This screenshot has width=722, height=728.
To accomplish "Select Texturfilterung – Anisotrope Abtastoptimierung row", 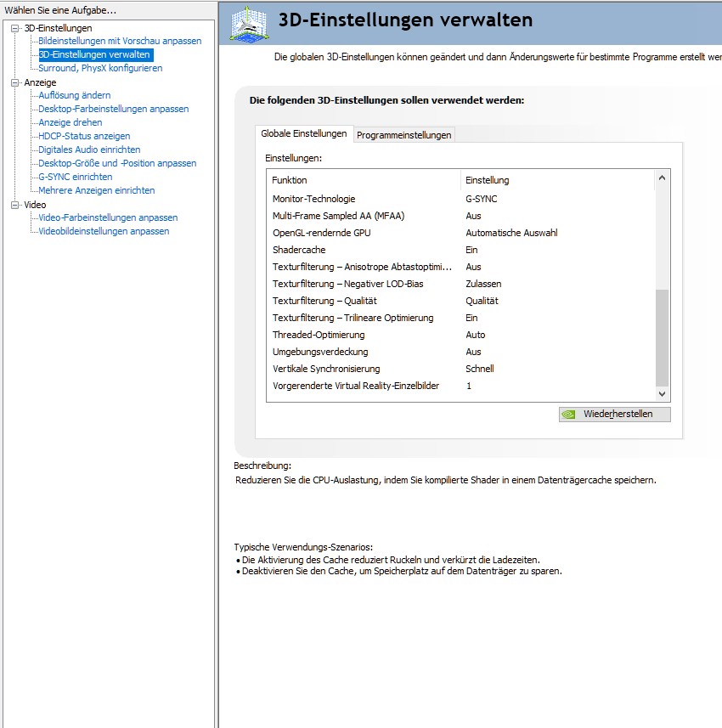I will click(x=461, y=267).
